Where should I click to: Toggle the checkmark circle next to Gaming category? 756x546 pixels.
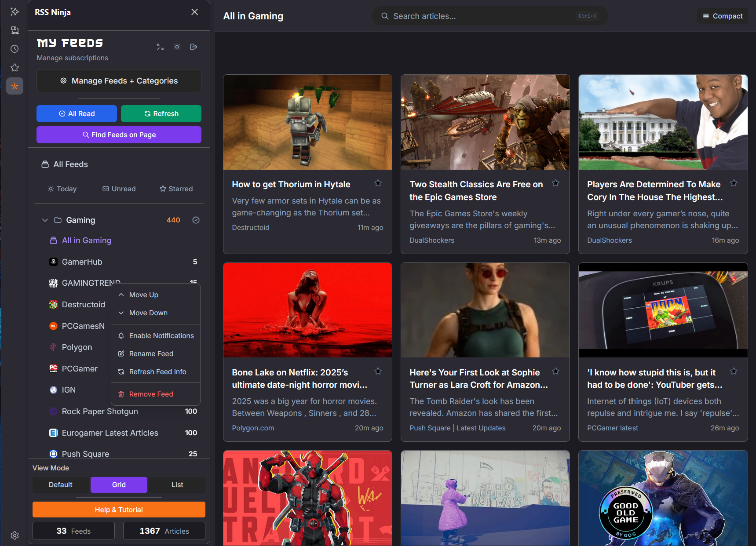coord(196,220)
